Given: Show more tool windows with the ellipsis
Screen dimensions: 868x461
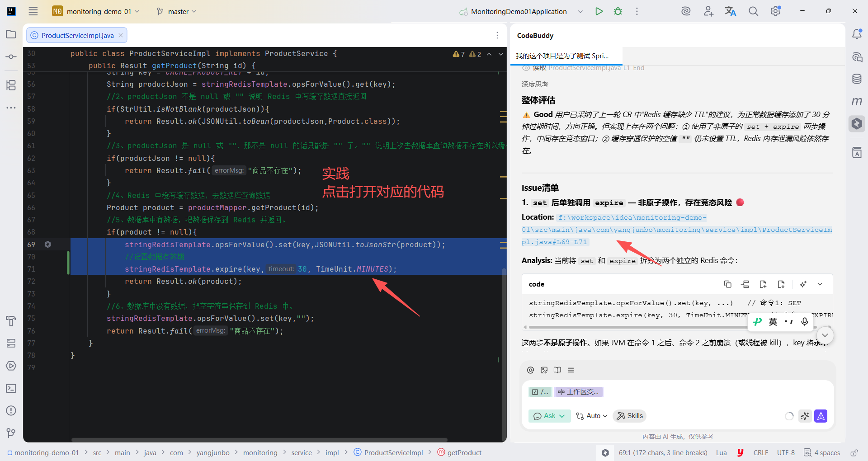Looking at the screenshot, I should click(x=11, y=108).
